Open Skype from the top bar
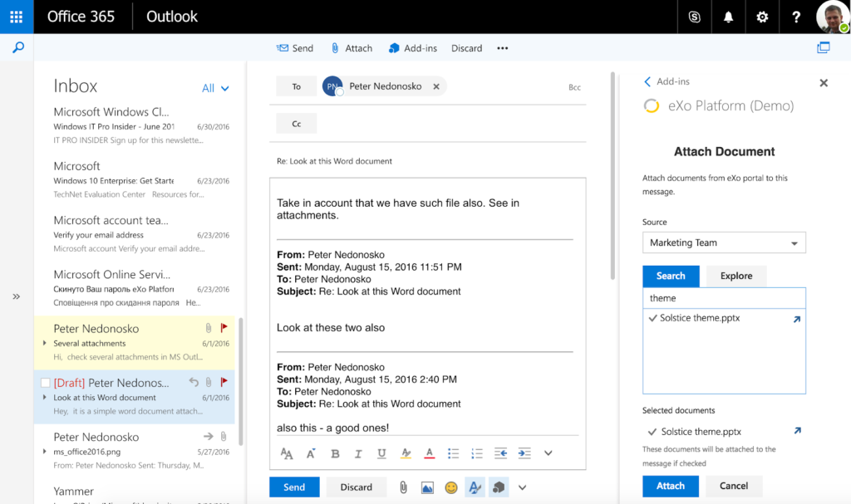Viewport: 851px width, 504px height. click(694, 17)
